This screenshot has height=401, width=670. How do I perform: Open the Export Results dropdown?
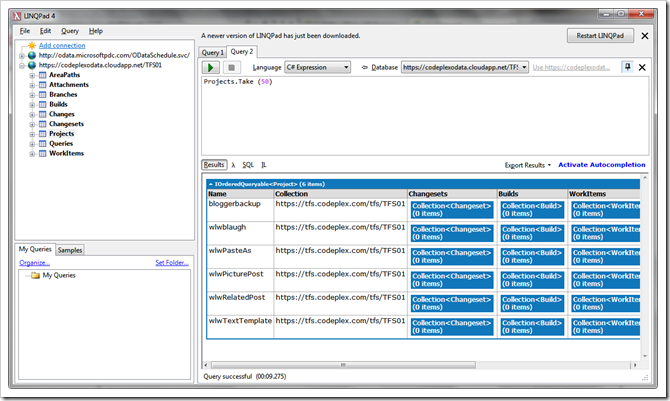tap(528, 165)
